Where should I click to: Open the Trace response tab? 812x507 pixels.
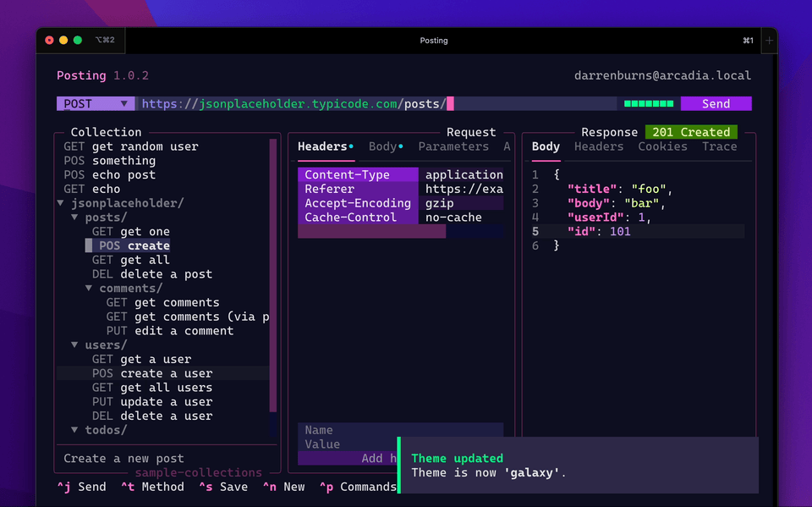point(719,146)
